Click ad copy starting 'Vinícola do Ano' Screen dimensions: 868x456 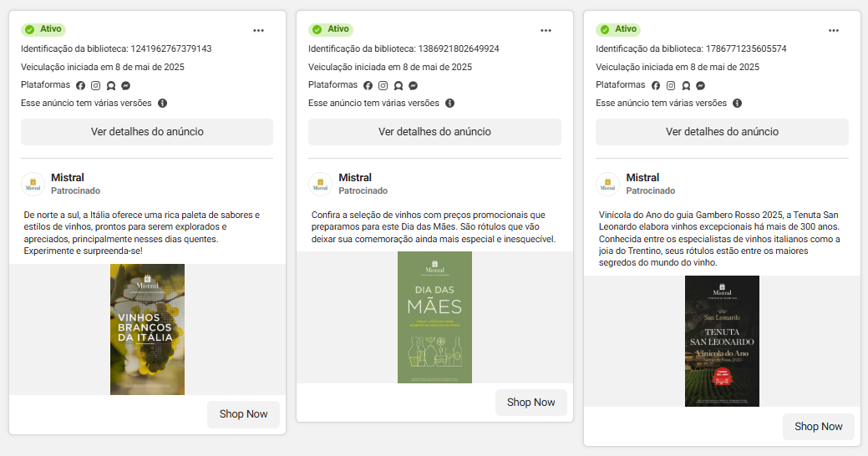719,239
